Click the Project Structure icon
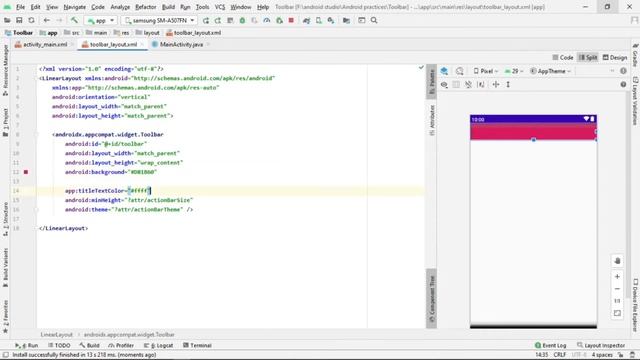 click(x=346, y=20)
